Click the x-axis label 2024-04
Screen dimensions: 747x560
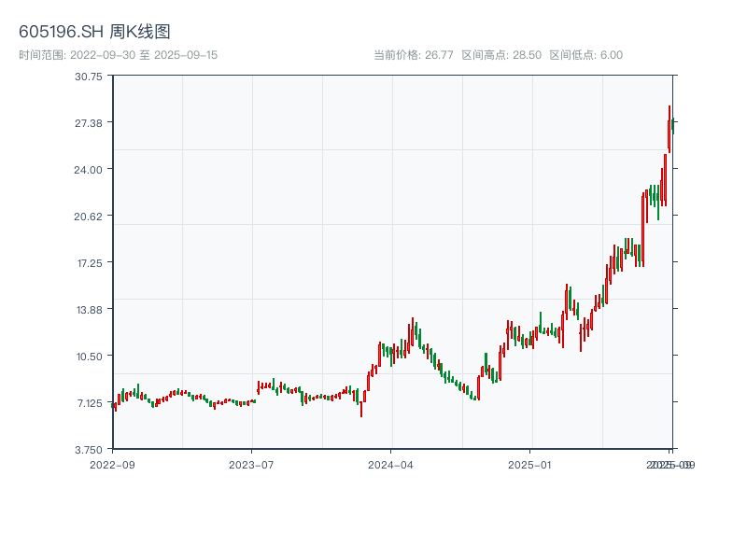[x=390, y=465]
